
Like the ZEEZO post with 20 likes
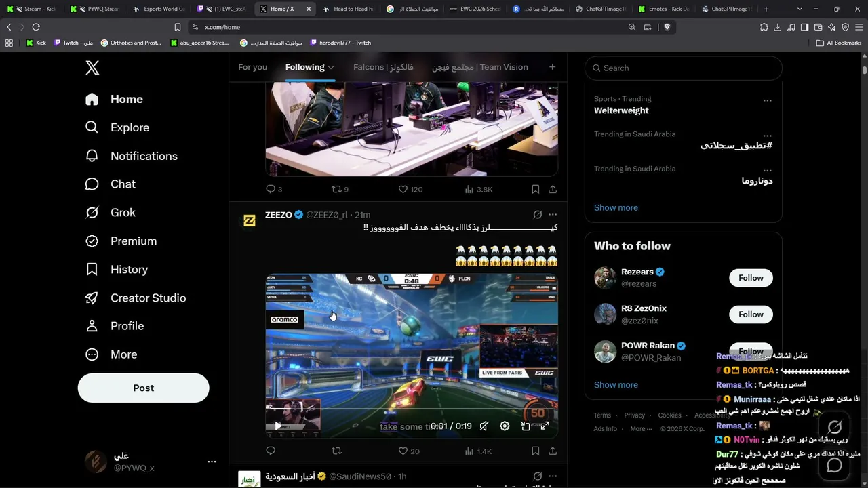pyautogui.click(x=409, y=451)
